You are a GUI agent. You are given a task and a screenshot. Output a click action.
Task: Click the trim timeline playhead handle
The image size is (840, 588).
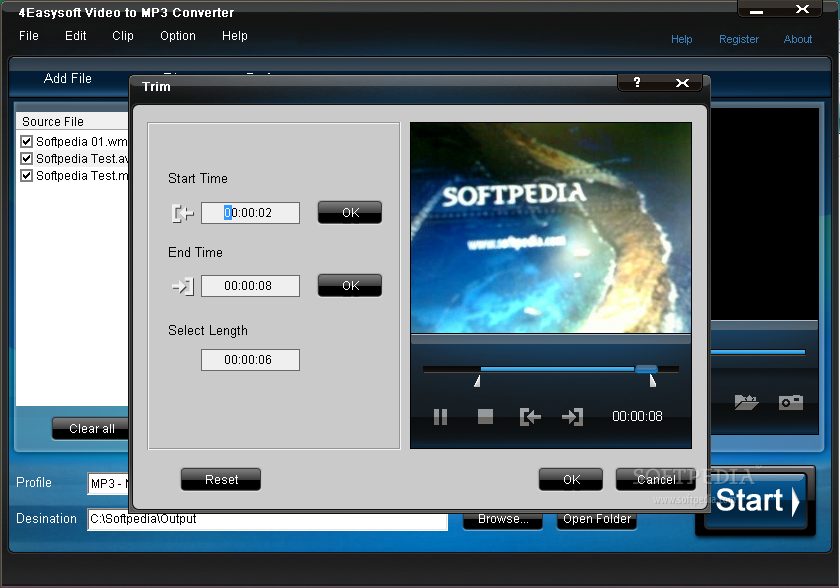click(646, 369)
